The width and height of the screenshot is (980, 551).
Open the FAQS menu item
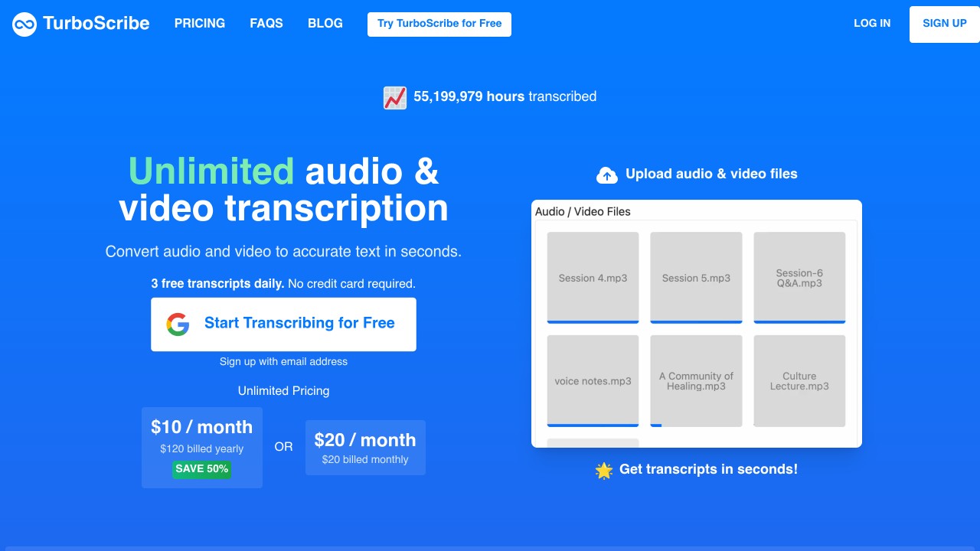266,24
